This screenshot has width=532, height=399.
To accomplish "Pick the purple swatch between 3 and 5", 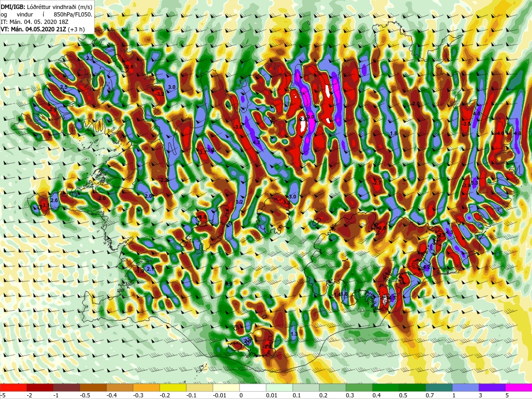I will pos(492,387).
